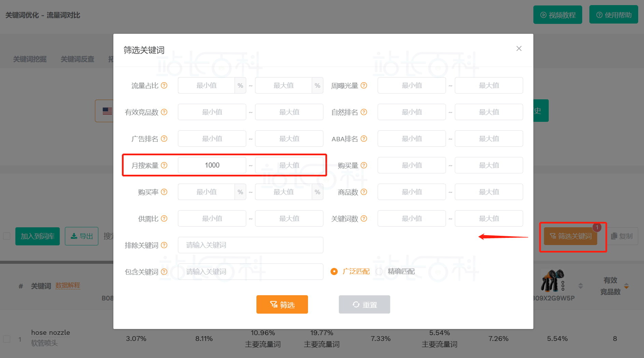644x358 pixels.
Task: Click the 排除关键词 help icon
Action: [x=164, y=245]
